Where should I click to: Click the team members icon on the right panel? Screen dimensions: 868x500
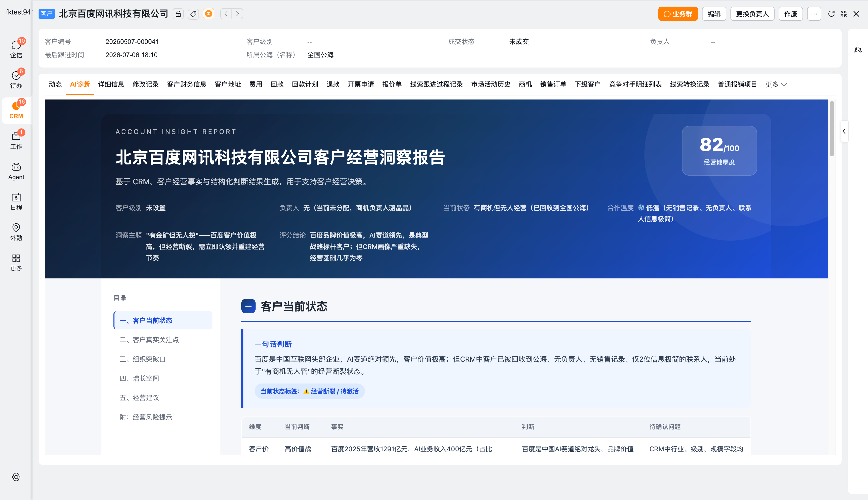[x=858, y=51]
